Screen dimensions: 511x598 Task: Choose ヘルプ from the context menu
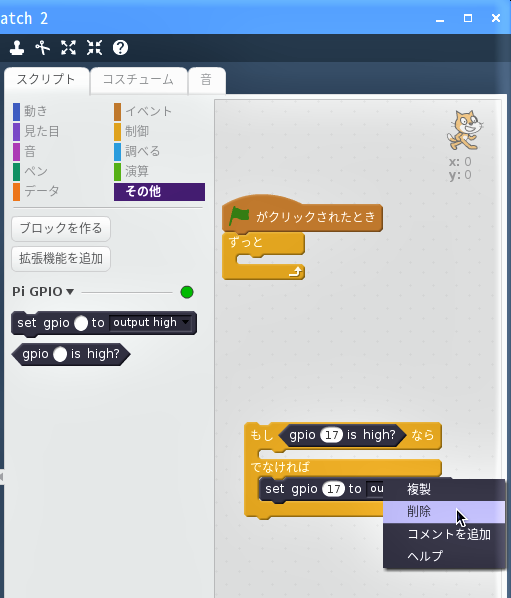(444, 556)
